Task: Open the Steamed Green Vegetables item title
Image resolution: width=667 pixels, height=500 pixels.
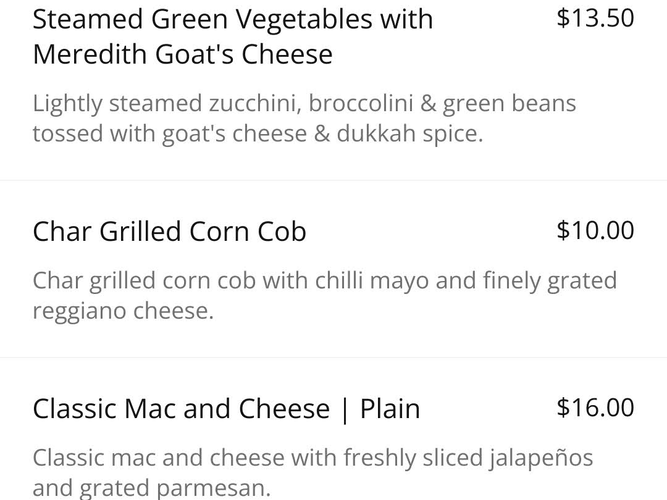Action: pyautogui.click(x=233, y=20)
